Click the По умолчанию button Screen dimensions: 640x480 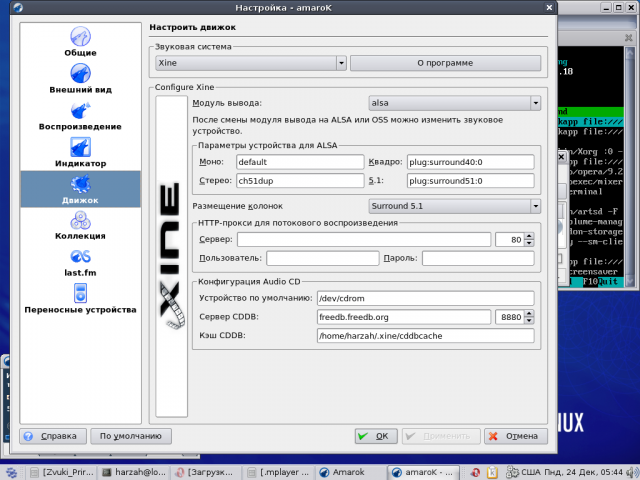[x=131, y=436]
